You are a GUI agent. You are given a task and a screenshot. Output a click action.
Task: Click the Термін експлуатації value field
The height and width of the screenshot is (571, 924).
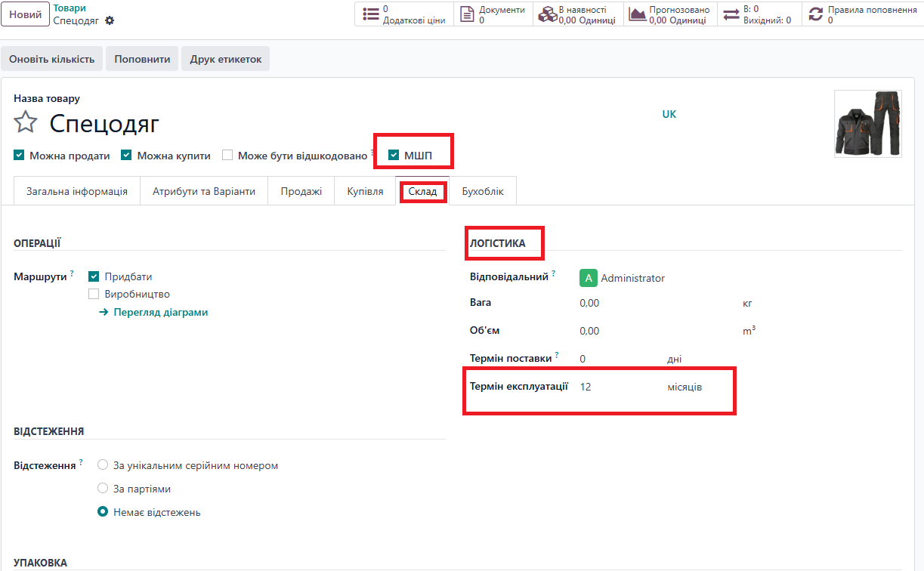click(x=612, y=387)
